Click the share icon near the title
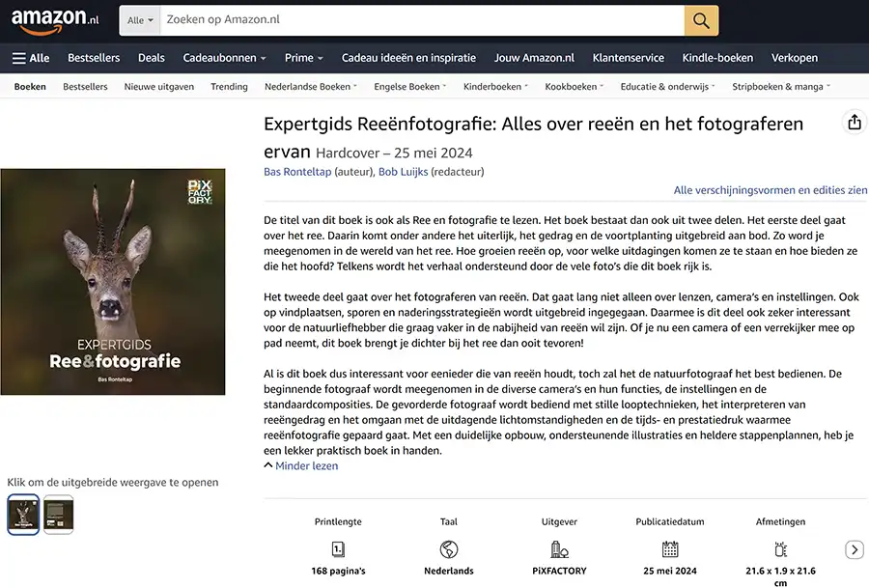Screen dimensions: 869x588 pos(854,124)
